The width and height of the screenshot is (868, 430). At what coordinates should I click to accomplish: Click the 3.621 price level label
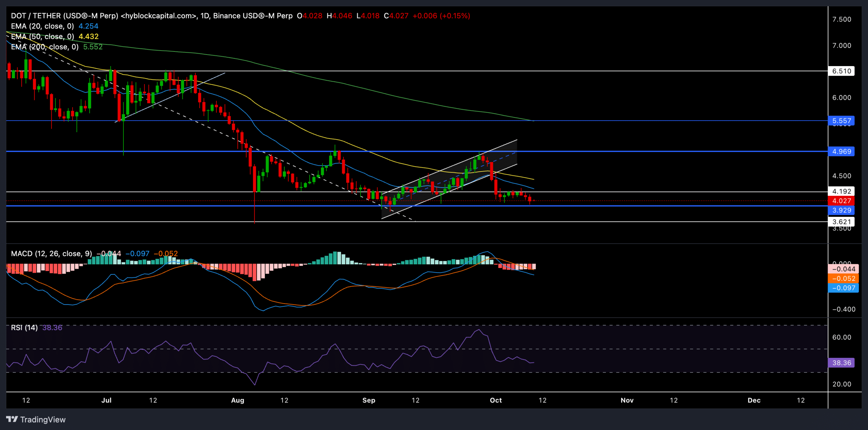(841, 222)
